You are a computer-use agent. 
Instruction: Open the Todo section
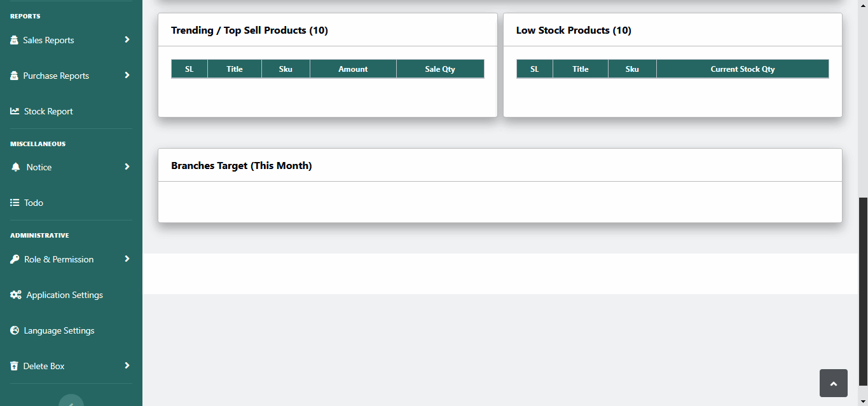[33, 202]
